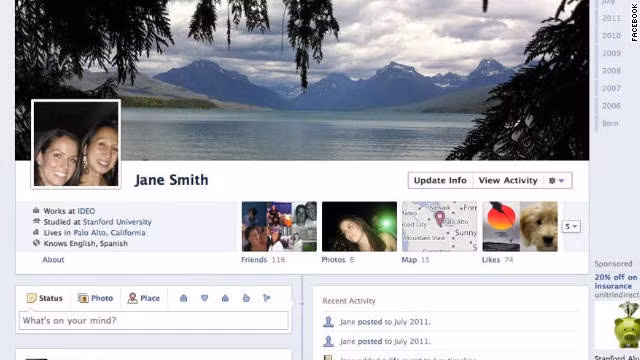Open the Photos thumbnail
The image size is (640, 360).
359,227
